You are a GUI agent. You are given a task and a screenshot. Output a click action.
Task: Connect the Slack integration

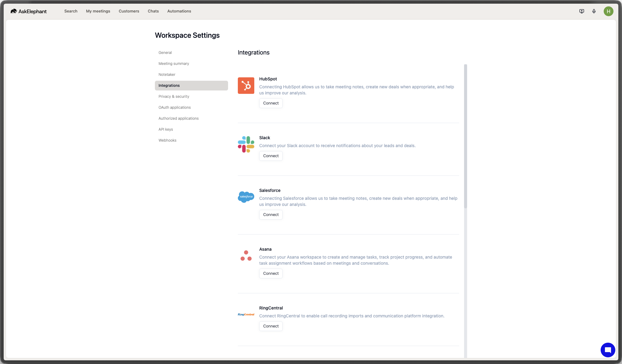271,156
